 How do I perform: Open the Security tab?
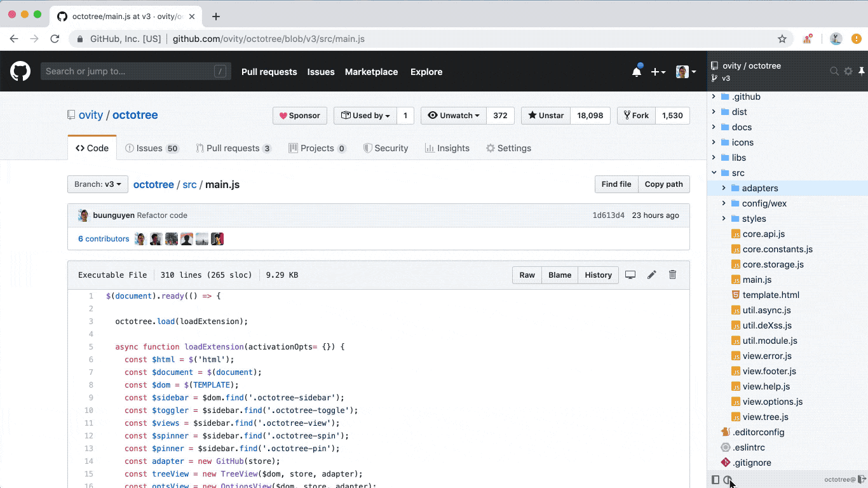pyautogui.click(x=385, y=148)
